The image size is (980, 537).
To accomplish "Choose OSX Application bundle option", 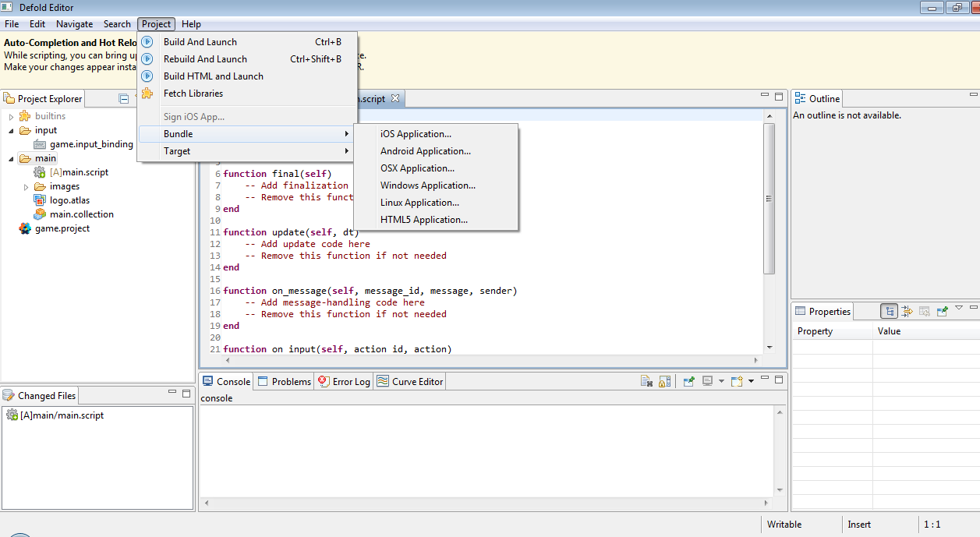I will pyautogui.click(x=436, y=168).
